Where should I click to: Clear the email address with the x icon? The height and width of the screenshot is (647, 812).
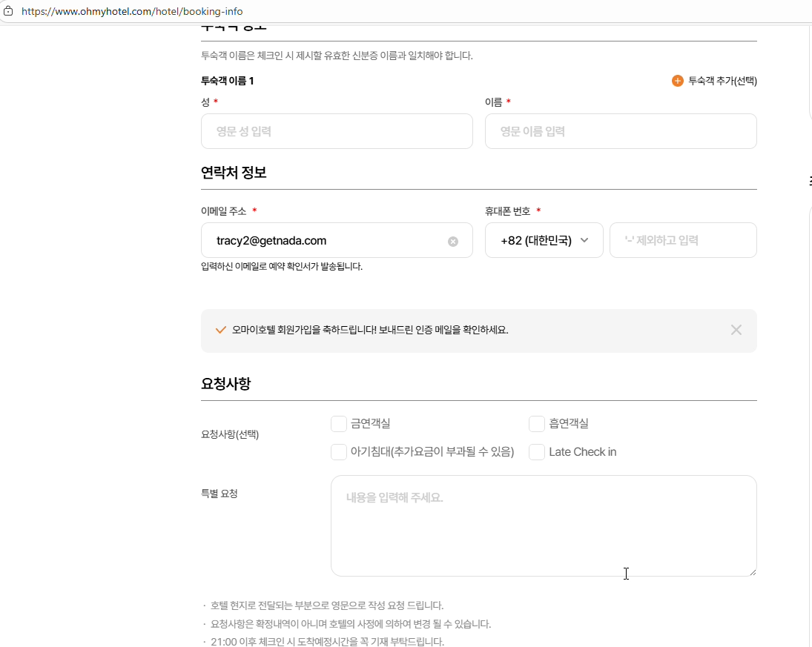(x=453, y=241)
